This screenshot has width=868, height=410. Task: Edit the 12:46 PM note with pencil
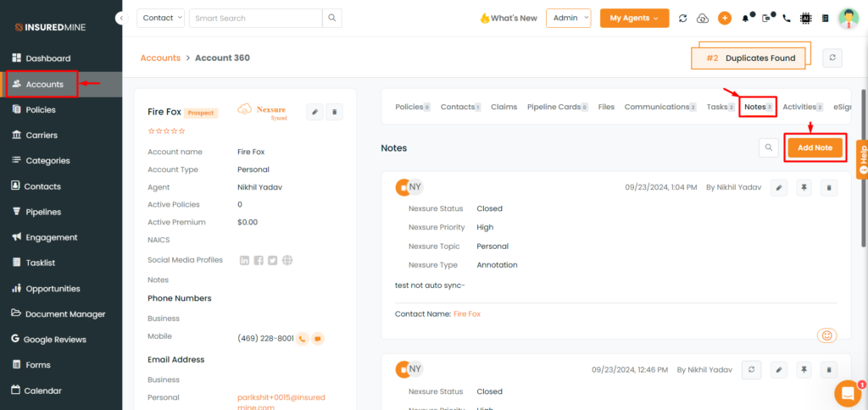coord(779,369)
